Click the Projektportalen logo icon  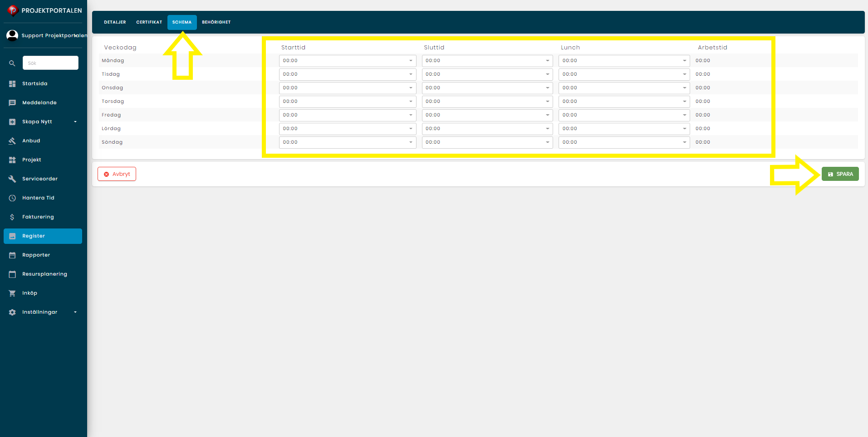[12, 10]
